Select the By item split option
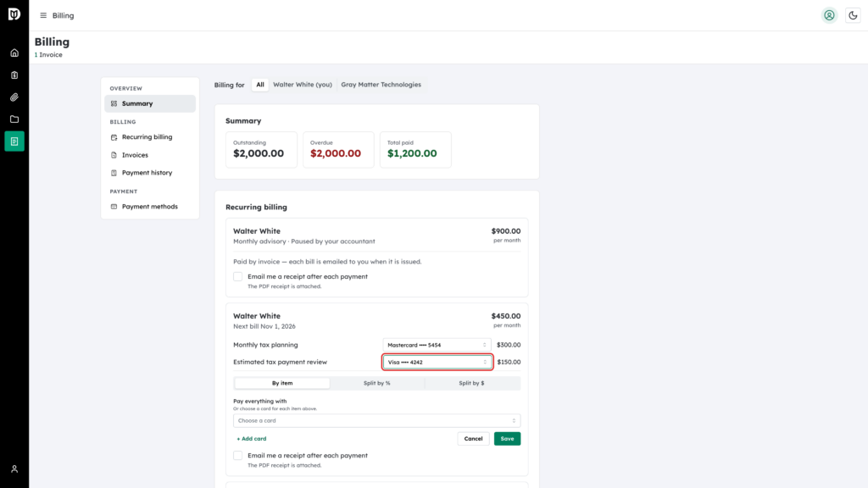Viewport: 868px width, 488px height. [x=282, y=383]
